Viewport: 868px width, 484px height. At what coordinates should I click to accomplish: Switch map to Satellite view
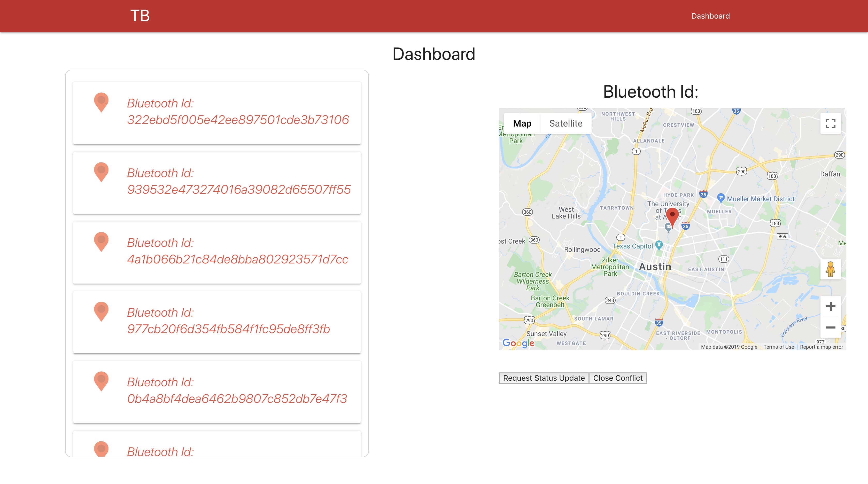click(565, 123)
